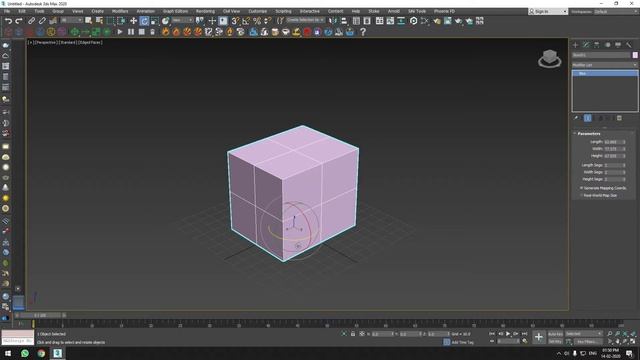Viewport: 640px width, 360px height.
Task: Open the File menu
Action: [x=7, y=11]
